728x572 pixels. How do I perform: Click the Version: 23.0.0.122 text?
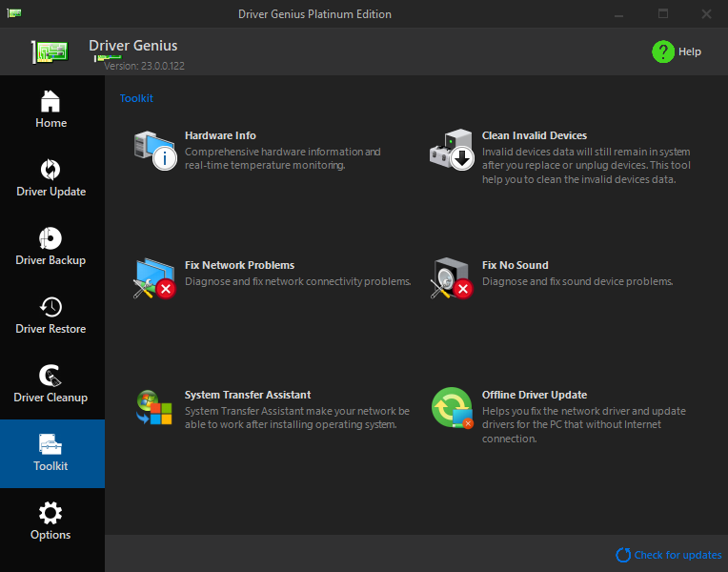pyautogui.click(x=144, y=66)
